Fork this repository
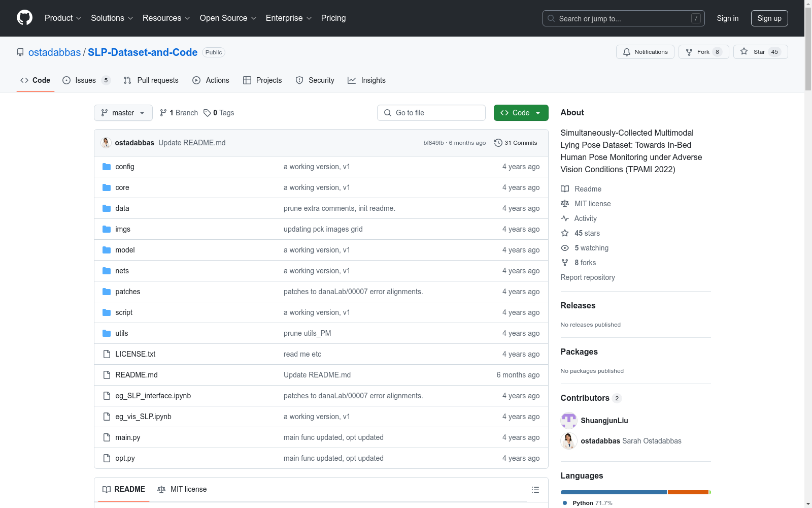Screen dimensions: 812x508 pyautogui.click(x=703, y=52)
